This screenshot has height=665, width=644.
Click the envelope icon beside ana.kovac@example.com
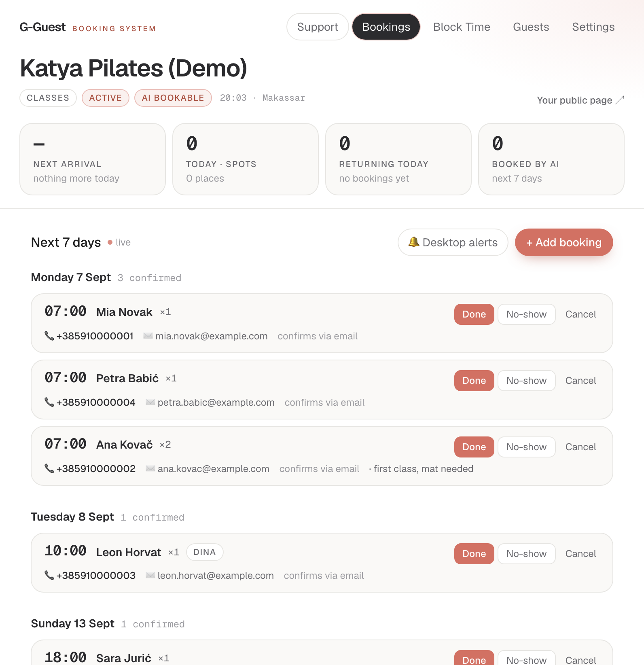pos(150,468)
